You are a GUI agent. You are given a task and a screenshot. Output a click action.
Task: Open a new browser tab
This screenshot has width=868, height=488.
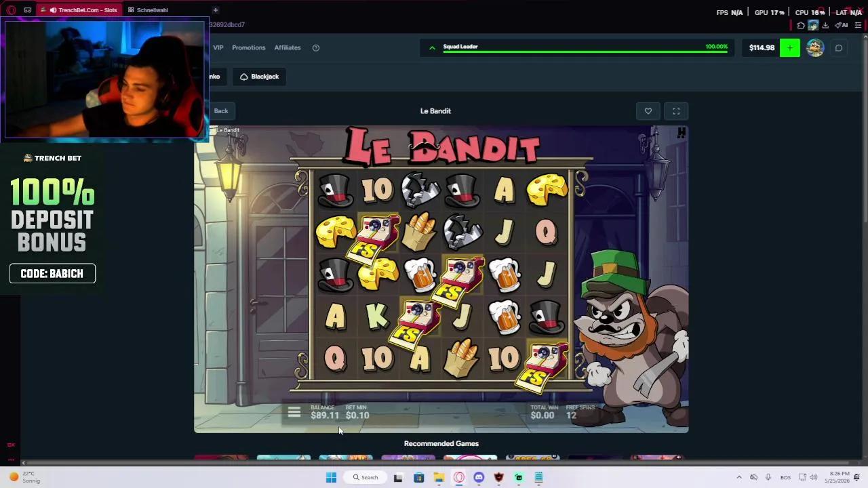click(x=216, y=10)
